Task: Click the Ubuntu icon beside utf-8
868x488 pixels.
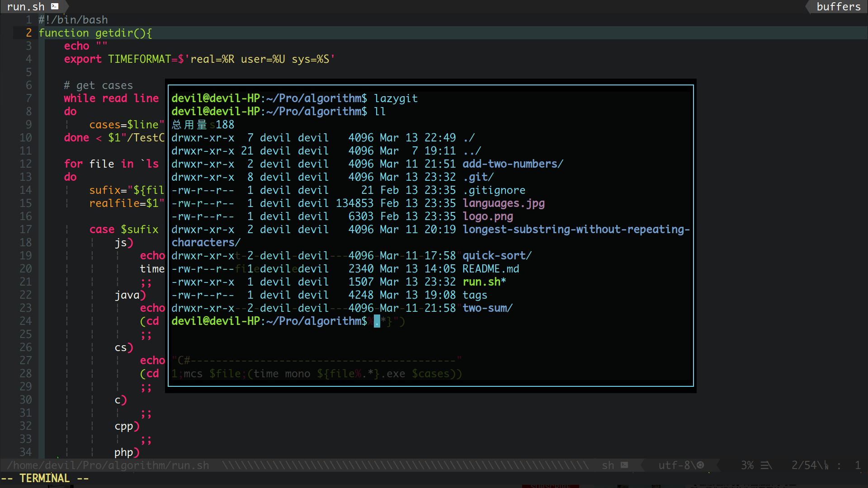Action: tap(700, 465)
